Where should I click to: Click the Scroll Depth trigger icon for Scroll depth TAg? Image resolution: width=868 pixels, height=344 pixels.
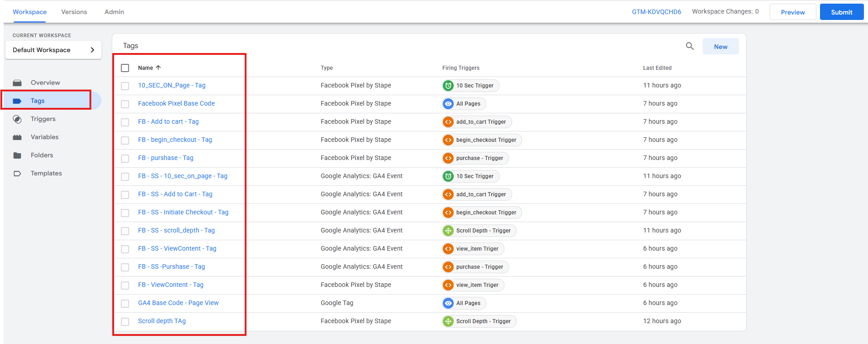click(448, 321)
